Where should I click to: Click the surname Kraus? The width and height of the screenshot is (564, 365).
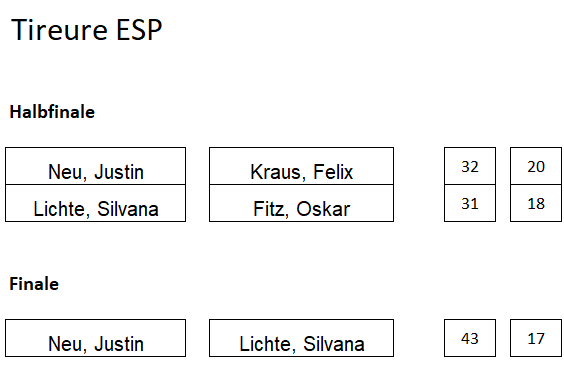278,173
